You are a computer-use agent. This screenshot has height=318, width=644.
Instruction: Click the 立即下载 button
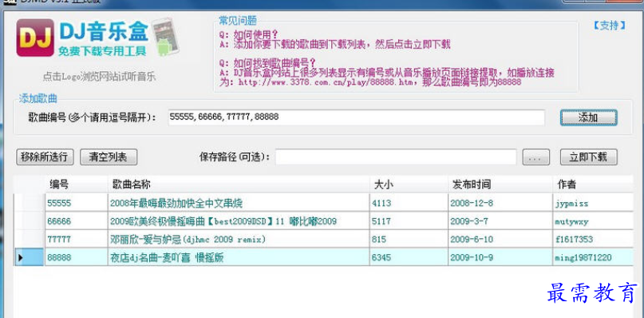coord(588,157)
